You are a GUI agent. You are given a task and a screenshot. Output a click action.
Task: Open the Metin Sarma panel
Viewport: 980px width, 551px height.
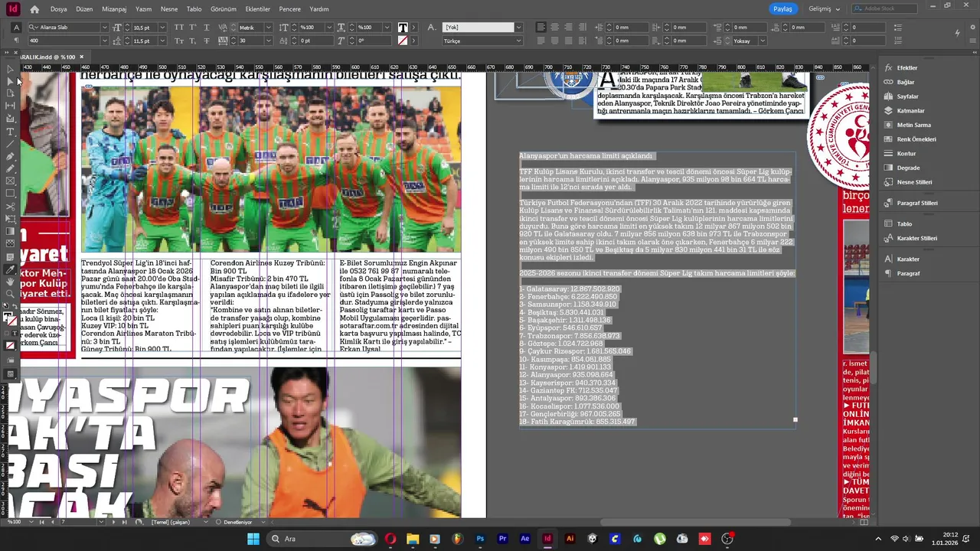(x=913, y=125)
